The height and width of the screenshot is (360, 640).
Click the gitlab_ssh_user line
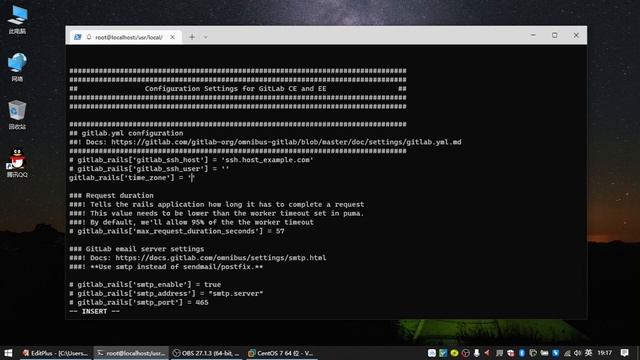pyautogui.click(x=149, y=169)
